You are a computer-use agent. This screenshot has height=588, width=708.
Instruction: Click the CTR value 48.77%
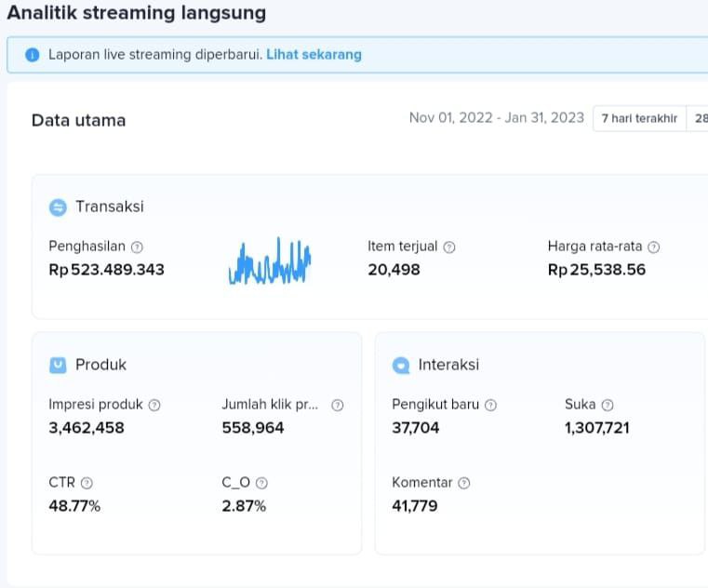pyautogui.click(x=74, y=506)
